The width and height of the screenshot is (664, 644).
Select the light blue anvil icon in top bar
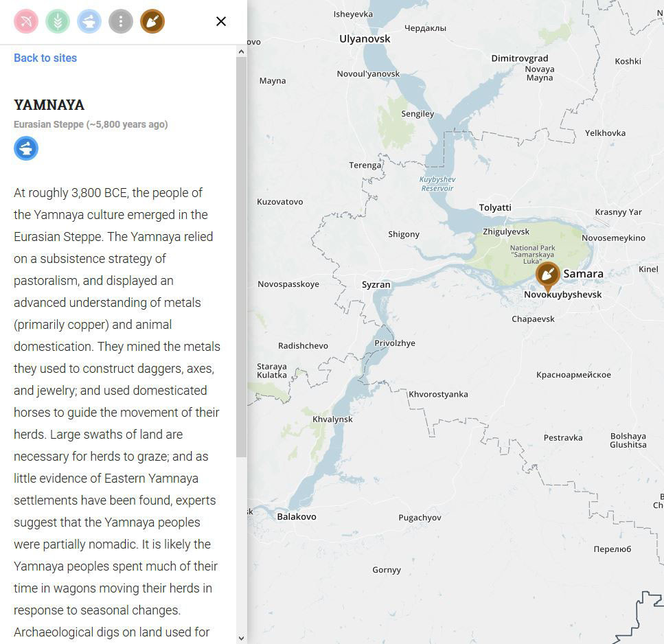point(89,21)
